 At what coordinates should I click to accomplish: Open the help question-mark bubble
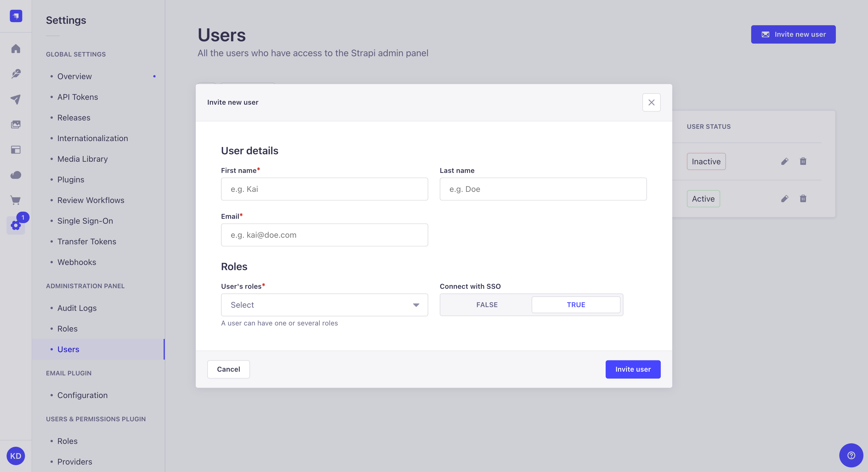tap(851, 455)
